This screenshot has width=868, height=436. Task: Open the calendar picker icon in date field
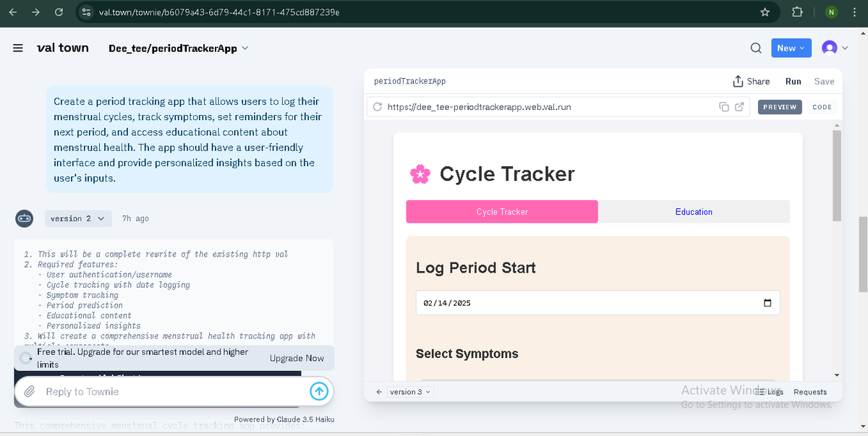(x=767, y=303)
